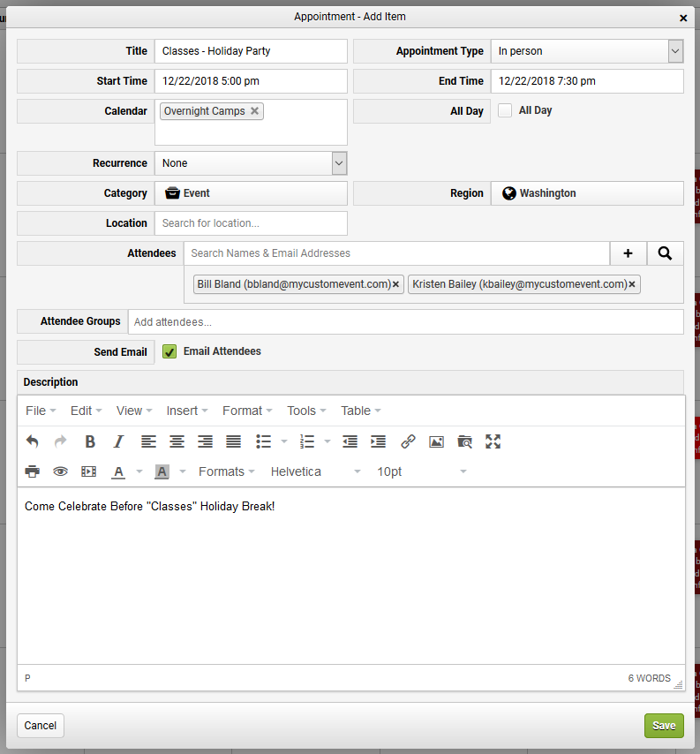700x754 pixels.
Task: Toggle italic formatting
Action: [118, 441]
